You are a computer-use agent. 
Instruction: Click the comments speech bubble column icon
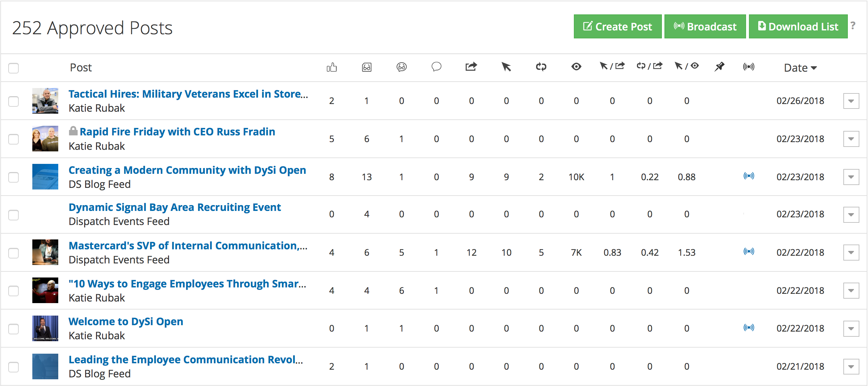(x=436, y=67)
